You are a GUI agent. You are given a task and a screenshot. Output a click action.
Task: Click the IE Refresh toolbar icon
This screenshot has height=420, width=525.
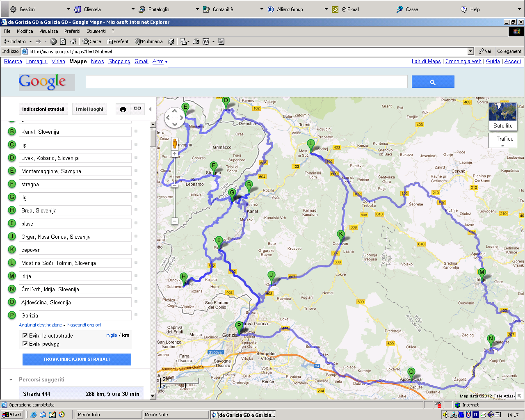coord(63,41)
